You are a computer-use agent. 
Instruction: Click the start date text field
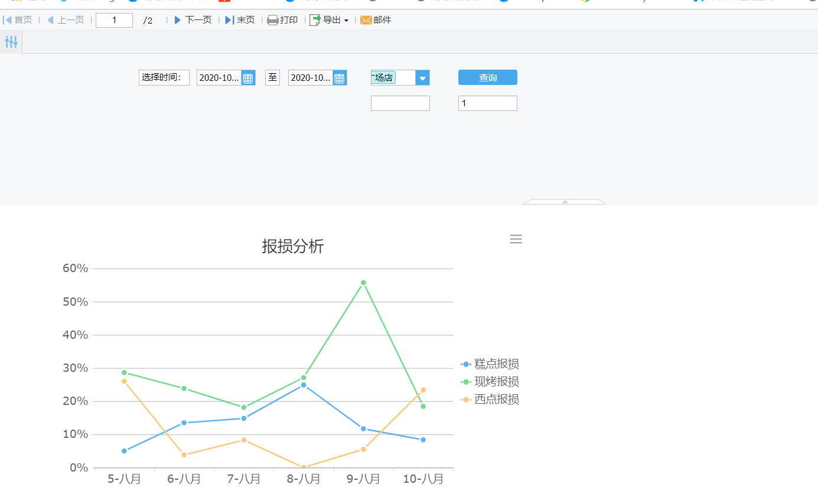[219, 78]
